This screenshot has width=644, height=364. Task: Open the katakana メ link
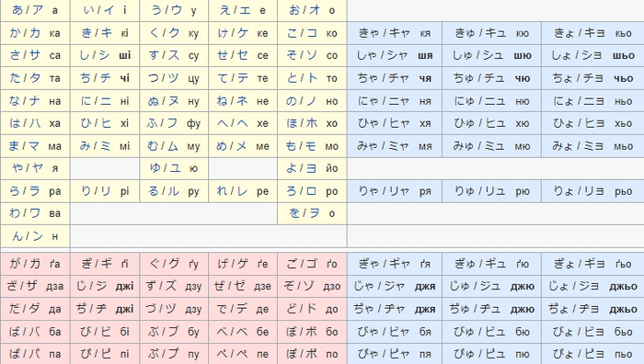click(x=242, y=145)
